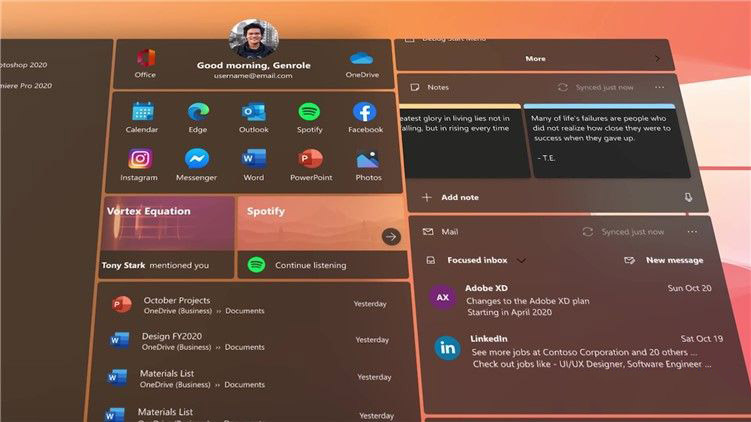751x422 pixels.
Task: Click the New message compose icon
Action: click(x=629, y=260)
